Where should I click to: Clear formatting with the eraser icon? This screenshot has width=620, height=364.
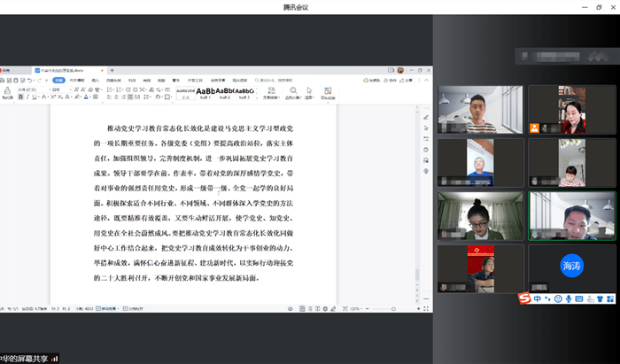[90, 89]
